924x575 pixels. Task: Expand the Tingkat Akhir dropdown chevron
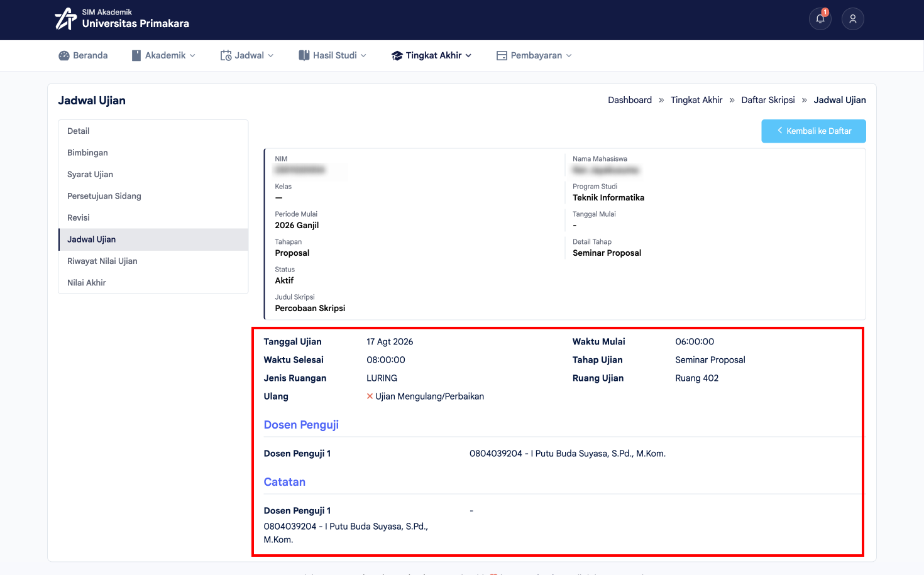tap(468, 55)
